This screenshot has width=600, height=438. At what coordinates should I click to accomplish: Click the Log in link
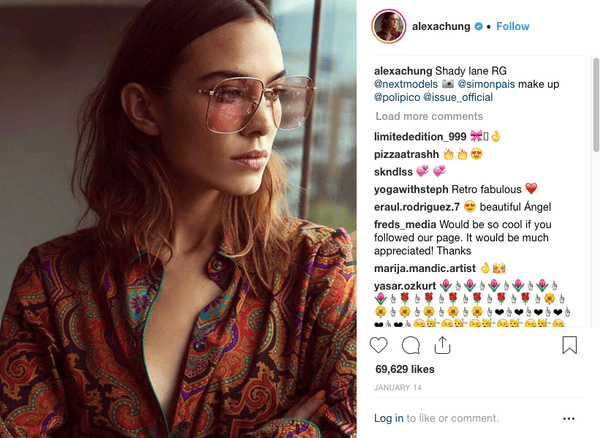tap(388, 418)
